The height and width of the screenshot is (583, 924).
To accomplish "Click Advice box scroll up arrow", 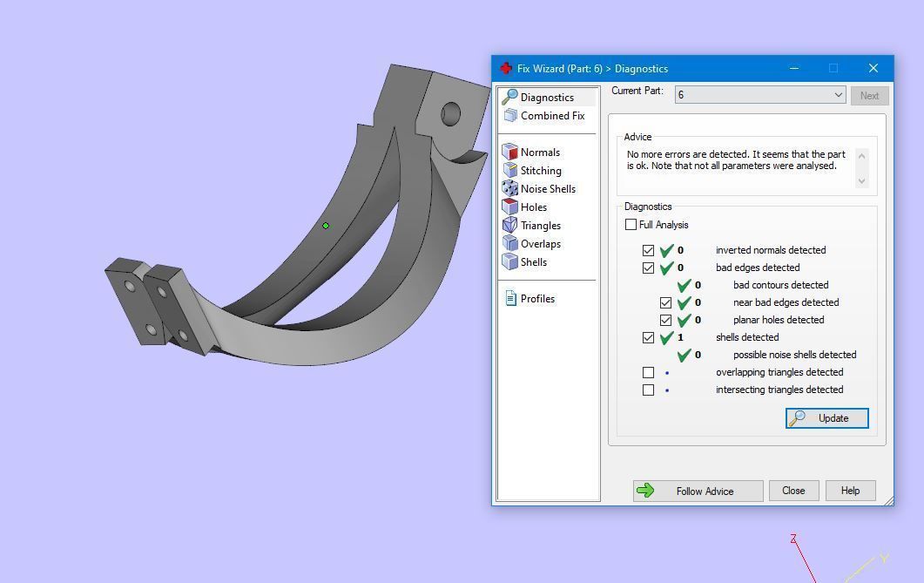I will (861, 156).
